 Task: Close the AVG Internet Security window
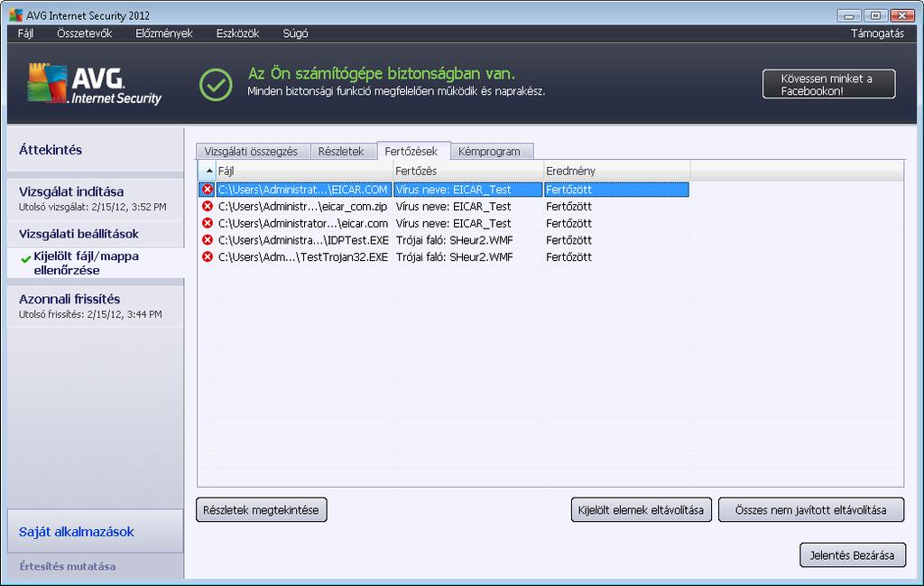pos(902,15)
